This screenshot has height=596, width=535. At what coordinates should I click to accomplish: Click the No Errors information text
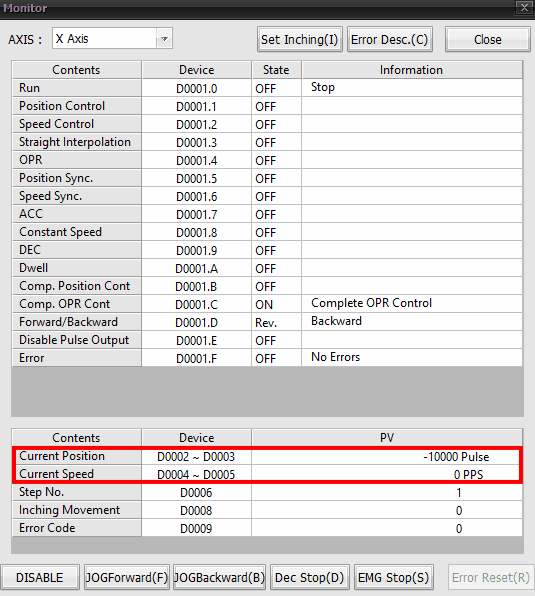coord(335,357)
